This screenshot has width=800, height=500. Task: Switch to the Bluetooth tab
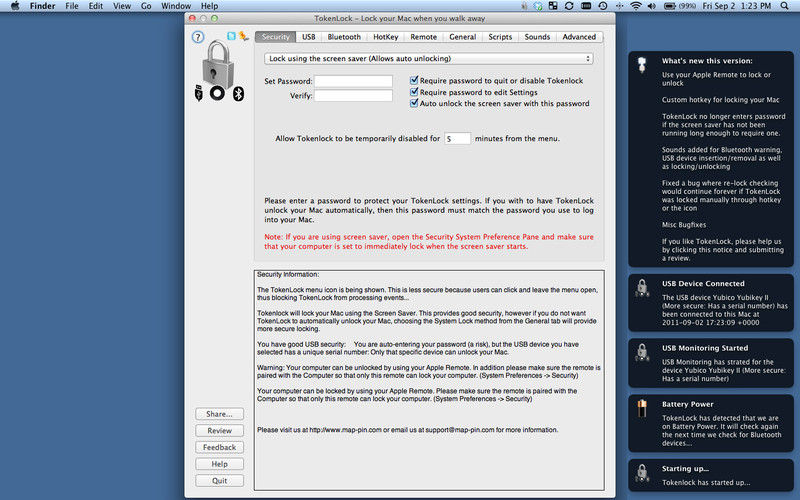click(344, 37)
